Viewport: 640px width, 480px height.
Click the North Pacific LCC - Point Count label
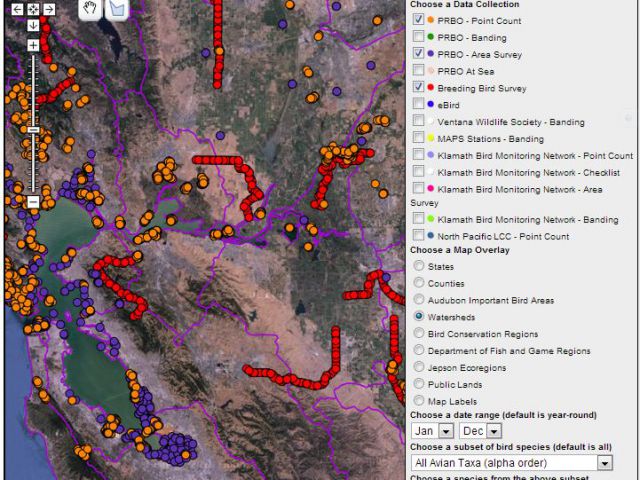click(x=503, y=236)
